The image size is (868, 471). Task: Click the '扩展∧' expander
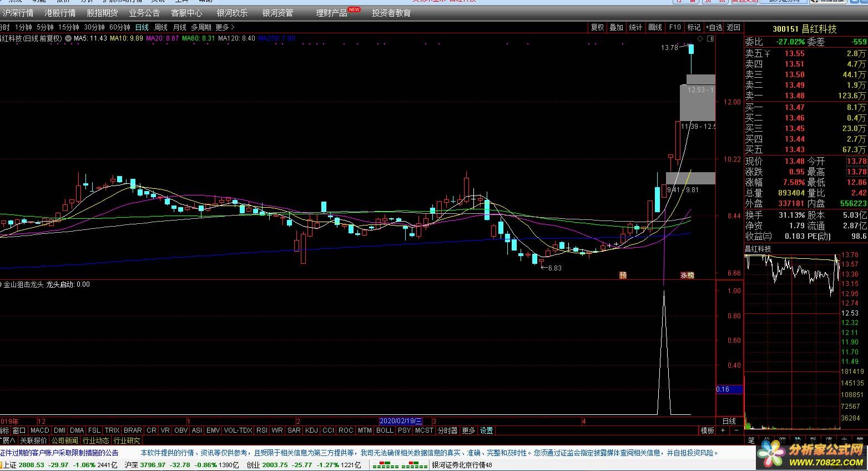pos(8,440)
